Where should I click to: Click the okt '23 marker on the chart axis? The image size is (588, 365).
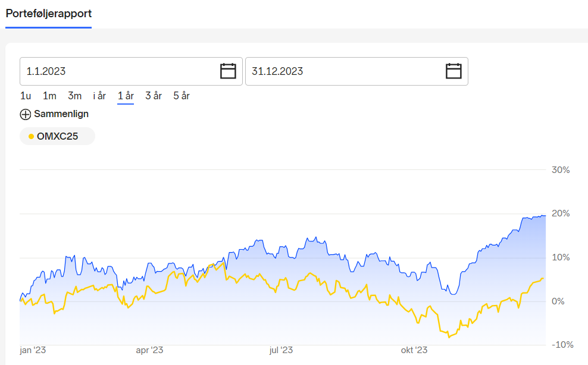tap(414, 350)
